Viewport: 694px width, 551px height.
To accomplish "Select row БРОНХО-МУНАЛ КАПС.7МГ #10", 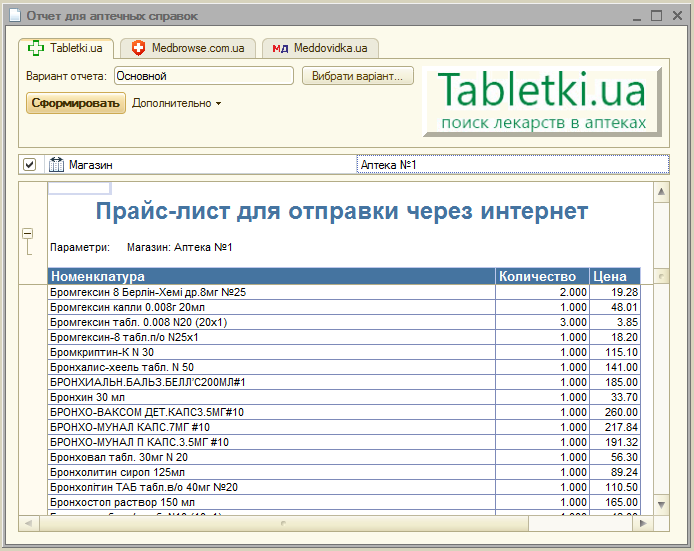I will [x=344, y=428].
